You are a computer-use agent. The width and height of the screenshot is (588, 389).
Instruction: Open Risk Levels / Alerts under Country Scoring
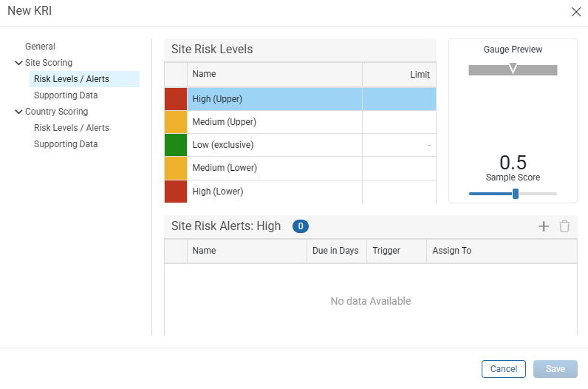coord(72,128)
